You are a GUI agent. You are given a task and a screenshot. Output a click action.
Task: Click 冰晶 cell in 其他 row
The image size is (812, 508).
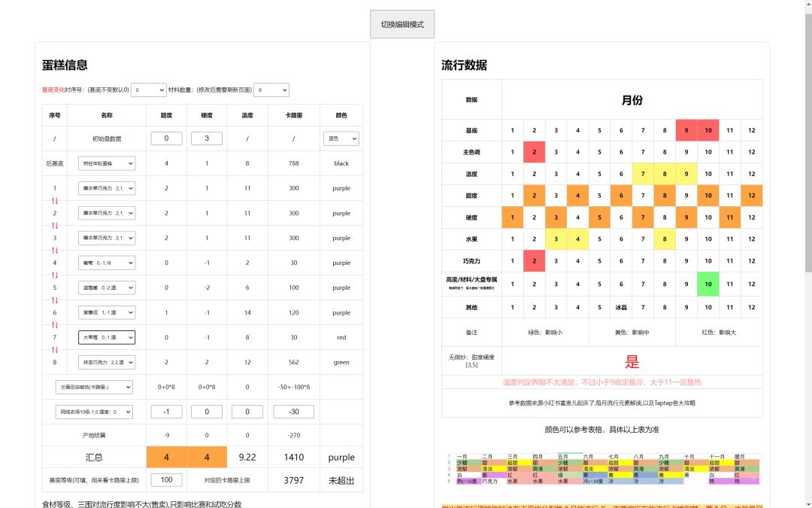(621, 307)
